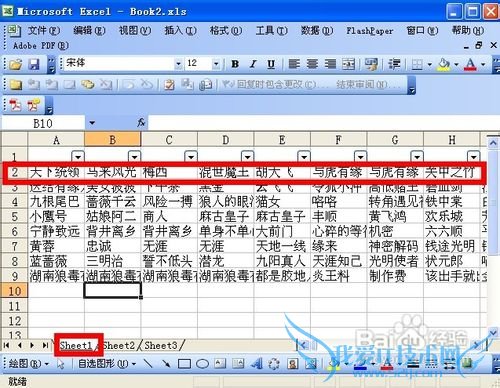Open the 数据(D) menu
This screenshot has height=388, width=500.
click(x=317, y=31)
